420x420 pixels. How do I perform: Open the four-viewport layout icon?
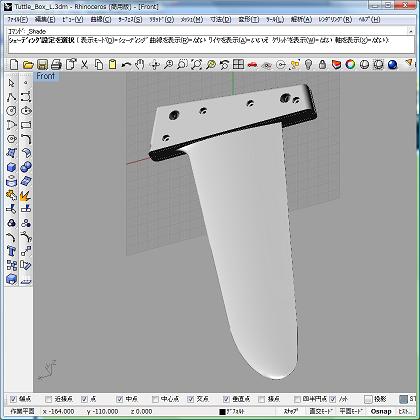(x=238, y=64)
